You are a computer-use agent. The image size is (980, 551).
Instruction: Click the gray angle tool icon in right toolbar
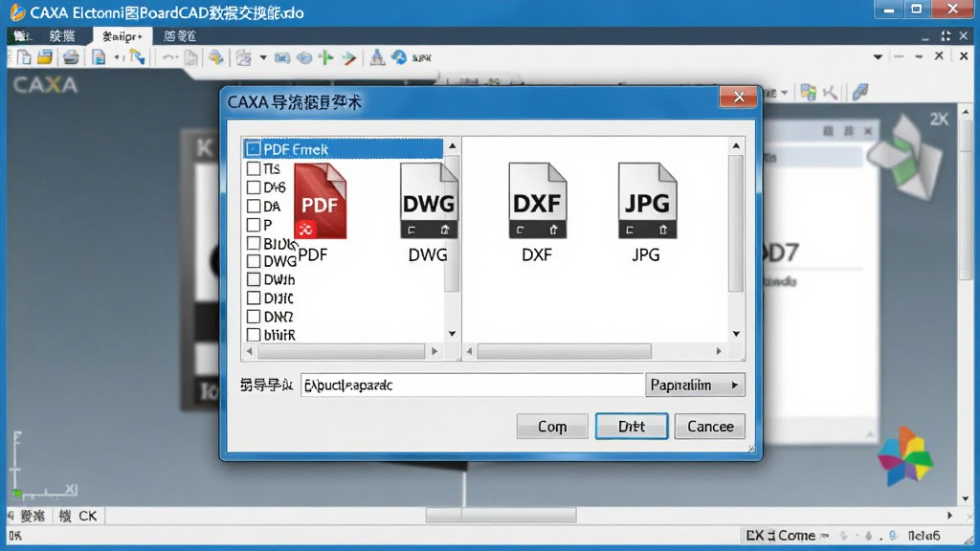click(x=830, y=93)
